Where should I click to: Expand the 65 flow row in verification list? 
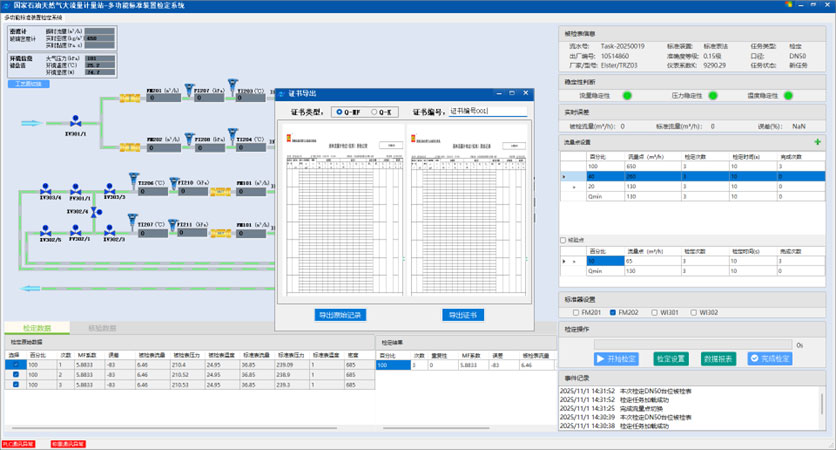click(574, 260)
